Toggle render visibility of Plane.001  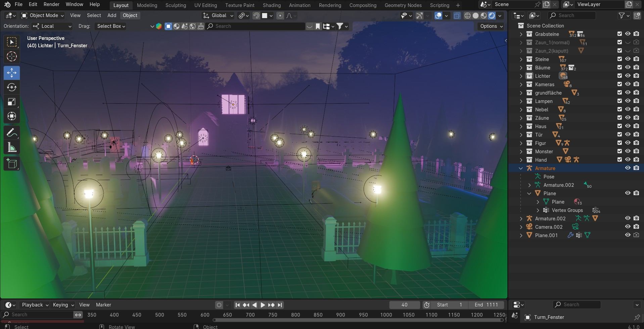point(636,235)
